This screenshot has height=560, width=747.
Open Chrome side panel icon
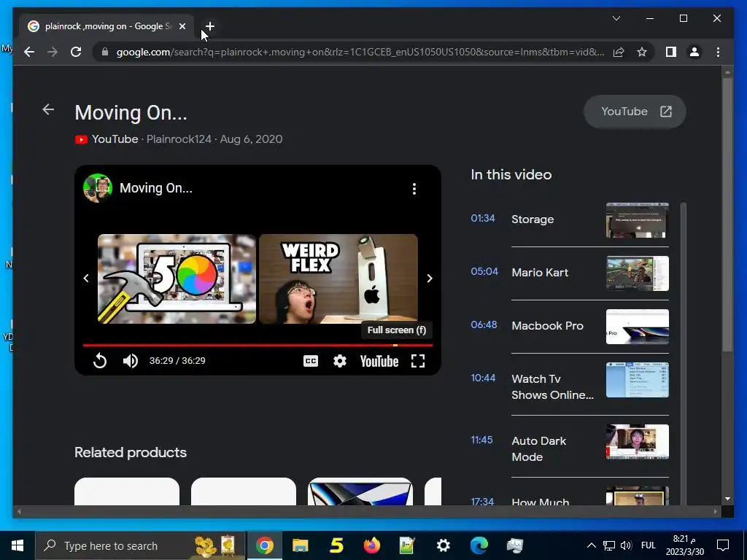point(671,52)
